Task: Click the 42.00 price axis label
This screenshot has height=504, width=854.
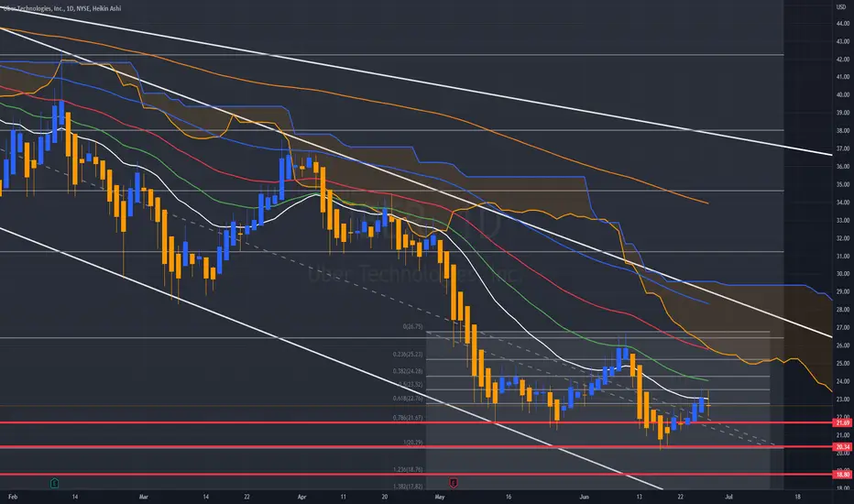Action: click(x=843, y=60)
